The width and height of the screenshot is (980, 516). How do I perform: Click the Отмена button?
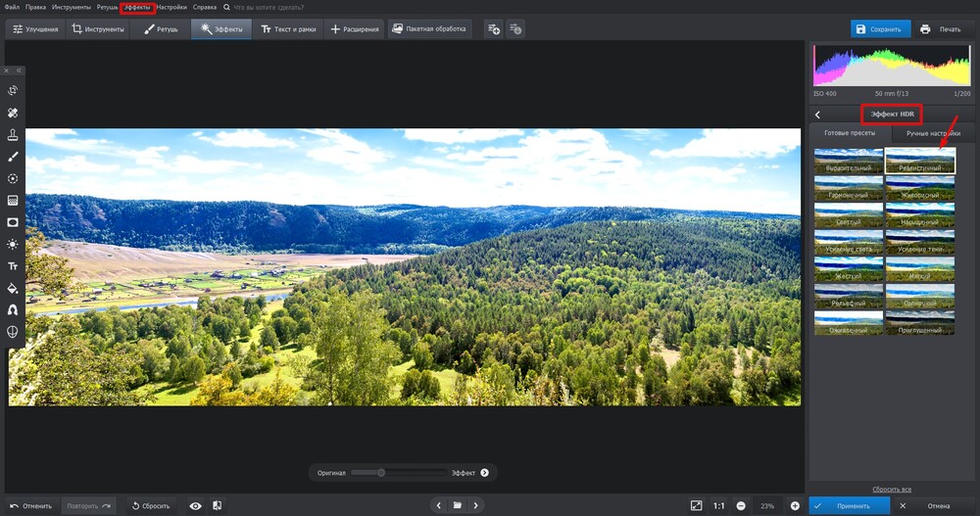point(933,506)
